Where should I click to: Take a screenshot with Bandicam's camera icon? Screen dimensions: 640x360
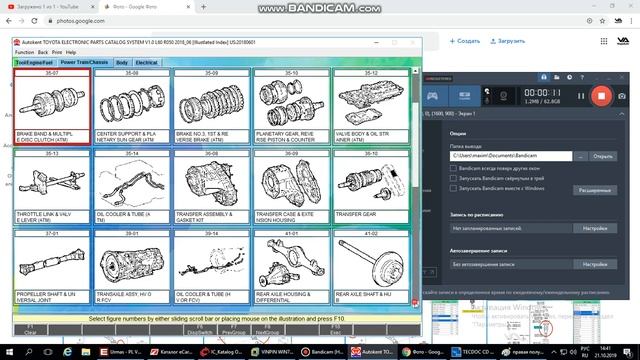coord(621,96)
